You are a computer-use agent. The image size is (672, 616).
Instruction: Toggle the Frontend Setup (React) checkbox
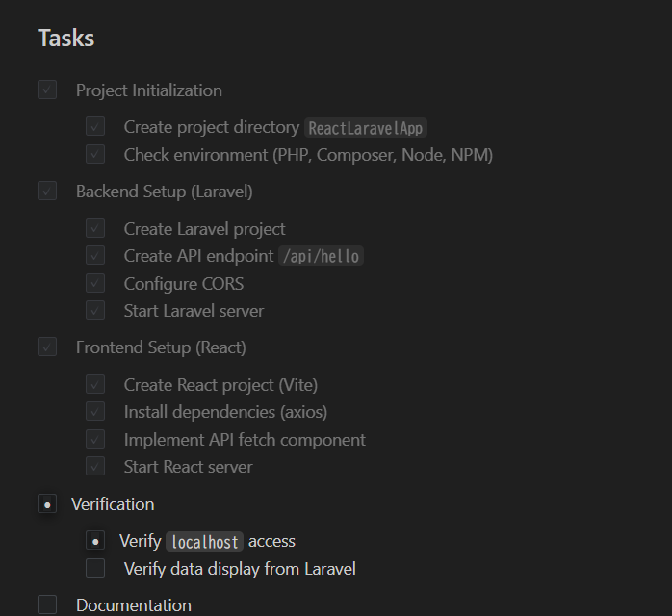(47, 347)
